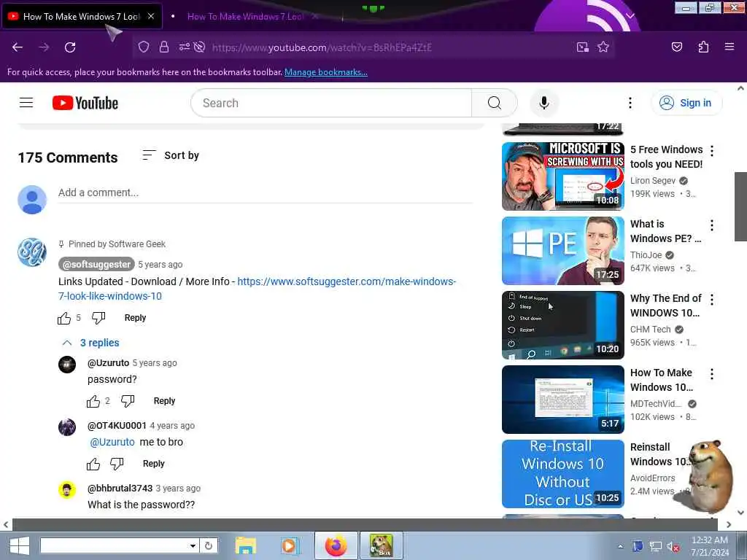Dislike the @Uzuruto password comment
The height and width of the screenshot is (560, 747).
[128, 401]
